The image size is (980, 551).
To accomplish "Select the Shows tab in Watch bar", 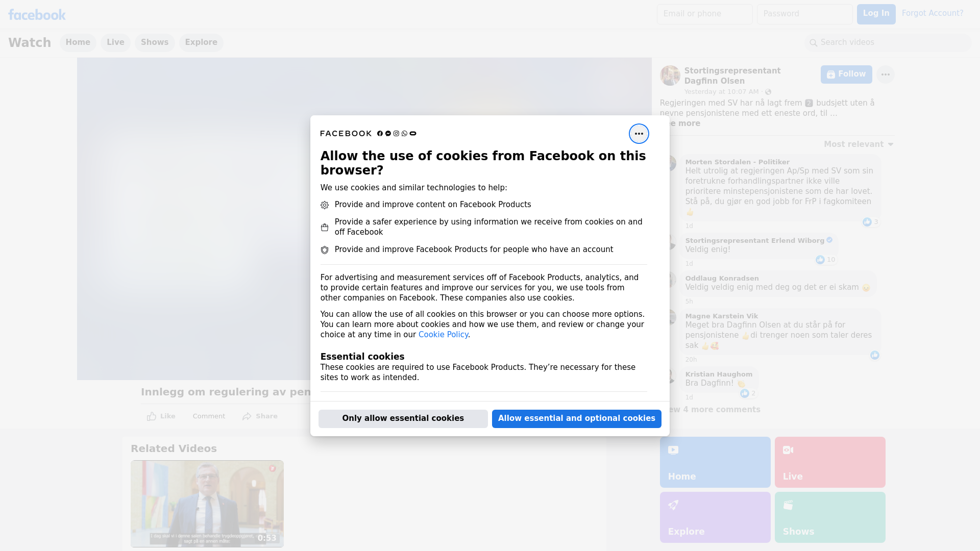I will click(x=155, y=42).
